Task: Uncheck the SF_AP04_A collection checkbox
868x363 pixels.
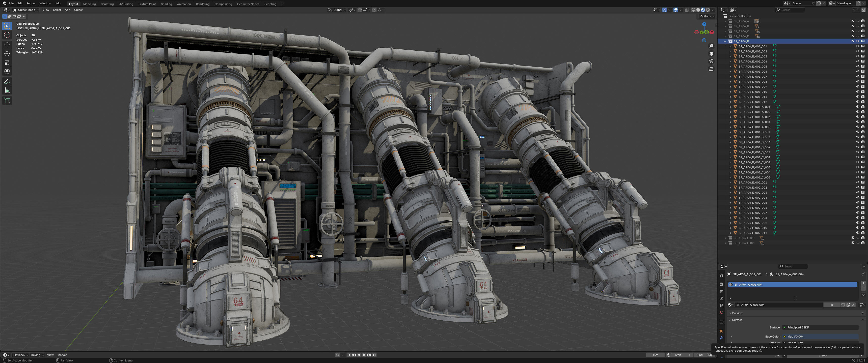Action: pyautogui.click(x=853, y=21)
